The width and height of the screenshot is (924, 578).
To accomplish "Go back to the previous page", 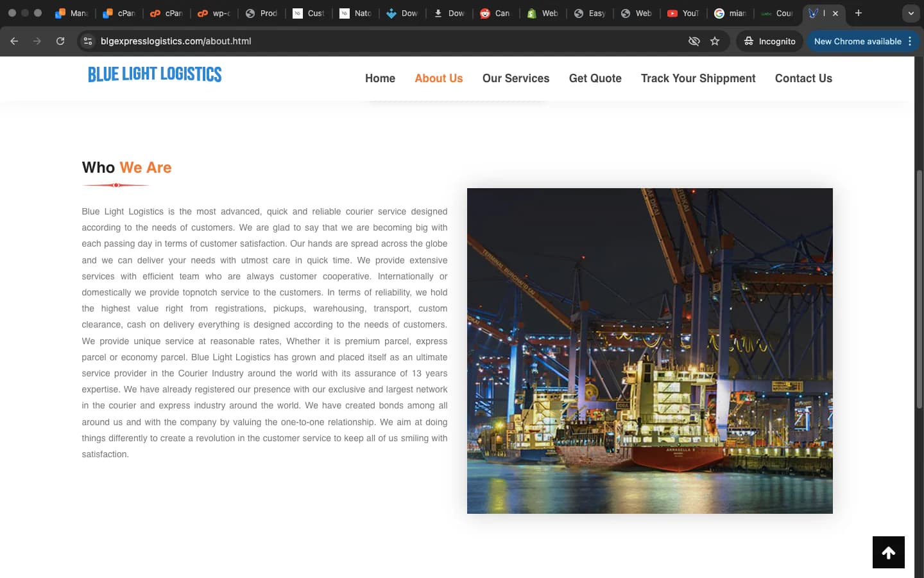I will [x=14, y=41].
